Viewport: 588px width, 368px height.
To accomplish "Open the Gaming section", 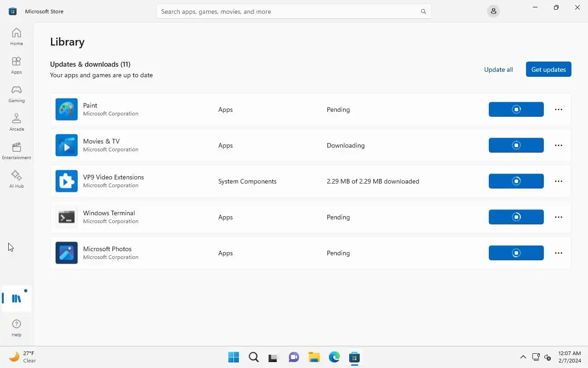I will pyautogui.click(x=17, y=94).
